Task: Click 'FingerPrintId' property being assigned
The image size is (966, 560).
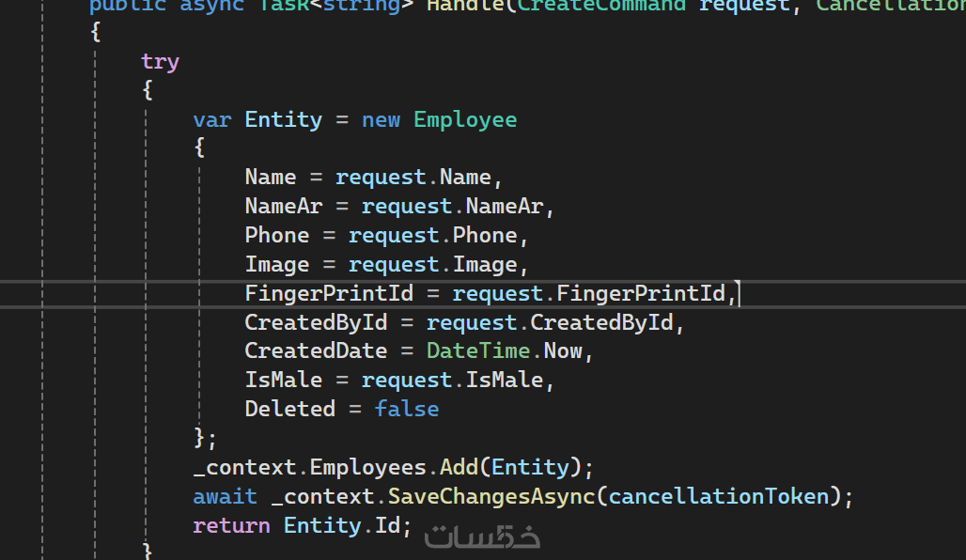Action: click(329, 294)
